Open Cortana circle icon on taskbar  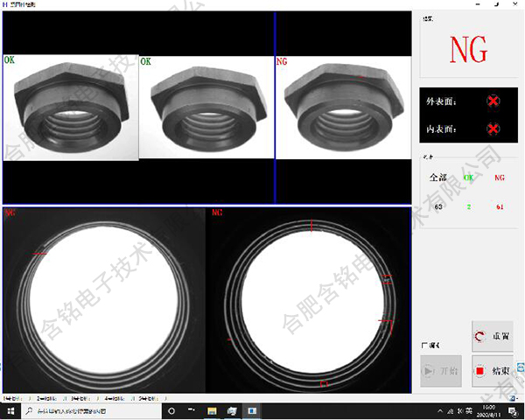point(171,410)
